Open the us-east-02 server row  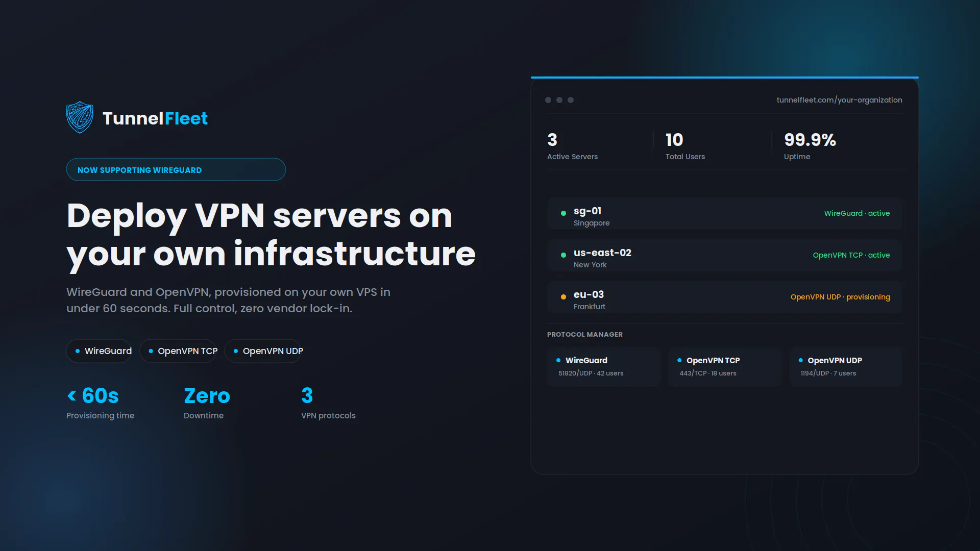(x=725, y=256)
